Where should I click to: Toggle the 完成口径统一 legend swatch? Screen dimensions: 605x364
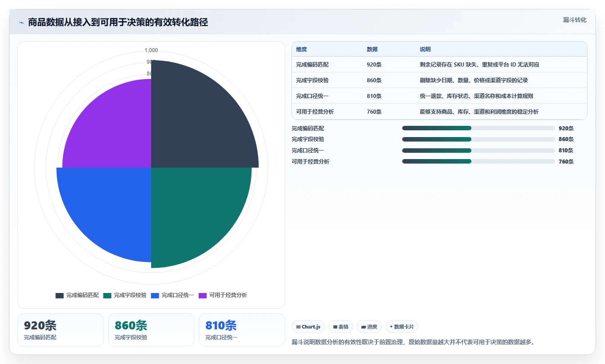coord(155,295)
